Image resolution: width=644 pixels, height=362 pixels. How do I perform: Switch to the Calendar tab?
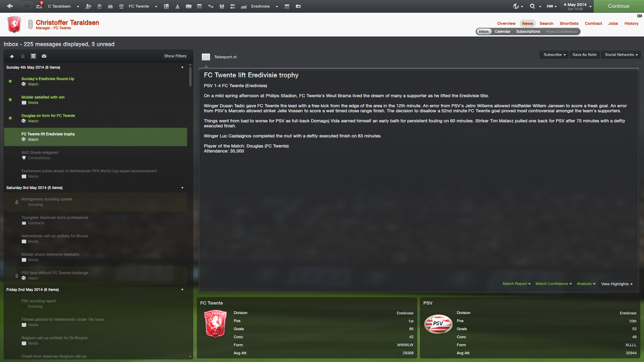click(x=502, y=32)
